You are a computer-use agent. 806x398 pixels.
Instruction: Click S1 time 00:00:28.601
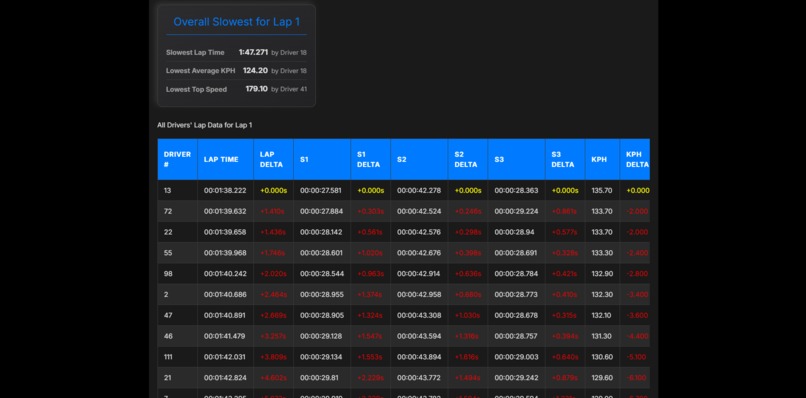click(x=321, y=253)
